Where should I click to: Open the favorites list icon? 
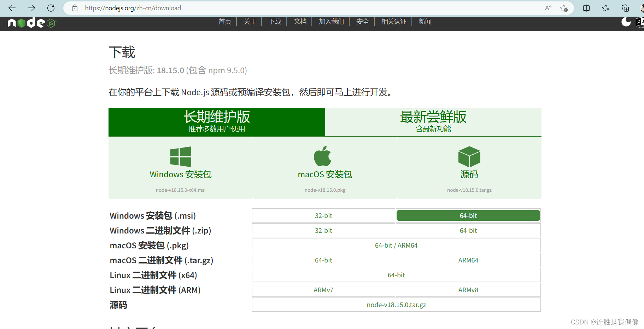(x=606, y=8)
